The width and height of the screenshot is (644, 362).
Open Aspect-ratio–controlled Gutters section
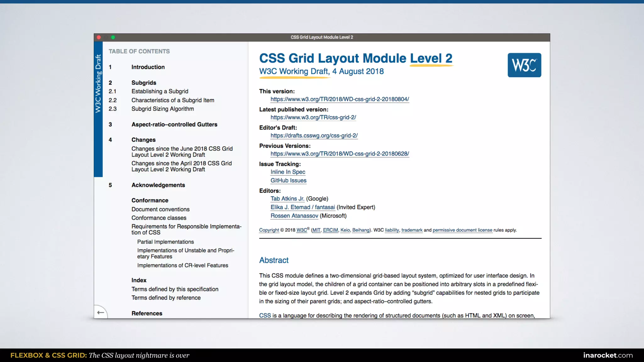click(x=174, y=124)
